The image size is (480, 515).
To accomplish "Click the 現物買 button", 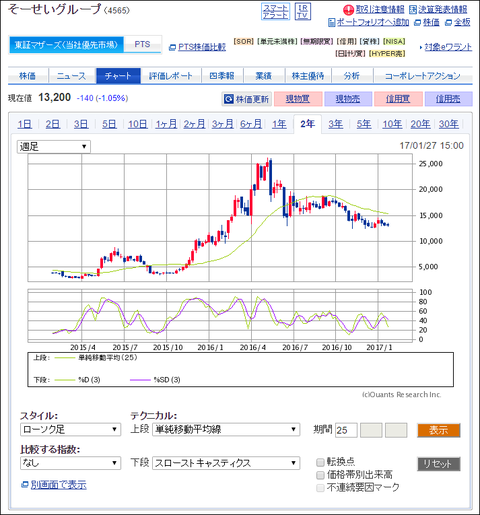I will pos(298,99).
